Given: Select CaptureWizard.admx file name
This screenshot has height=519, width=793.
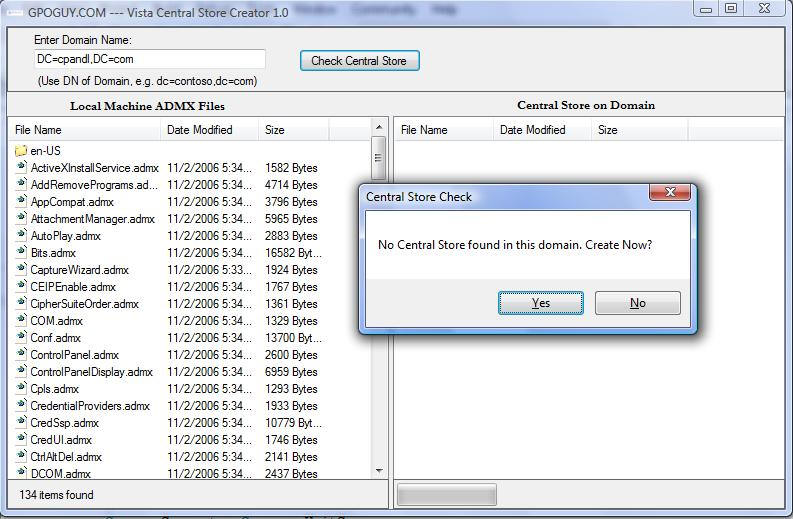Looking at the screenshot, I should [x=79, y=270].
